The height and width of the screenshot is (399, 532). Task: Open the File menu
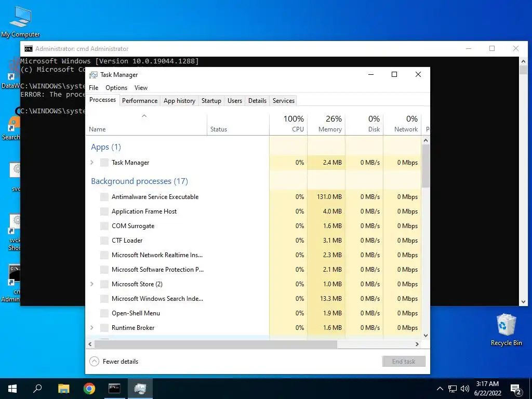tap(94, 88)
